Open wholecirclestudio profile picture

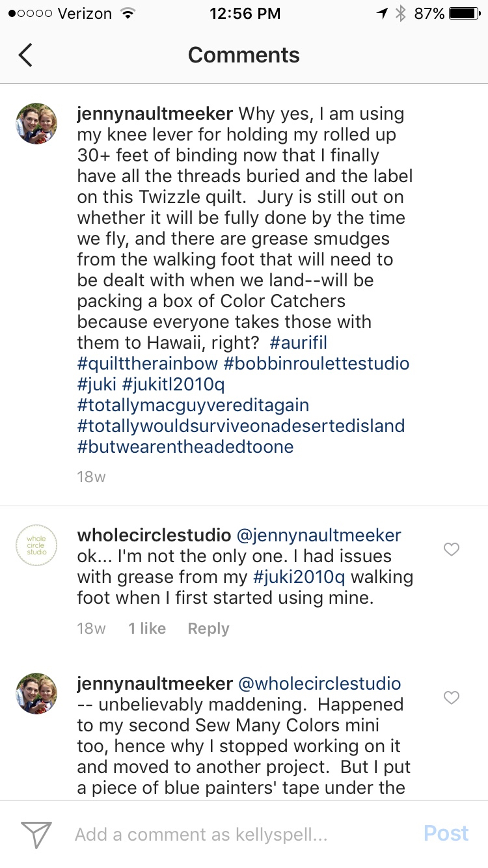click(x=36, y=545)
